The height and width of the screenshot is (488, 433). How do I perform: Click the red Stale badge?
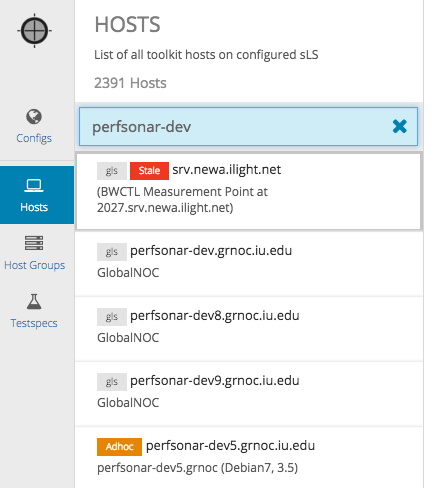point(149,171)
